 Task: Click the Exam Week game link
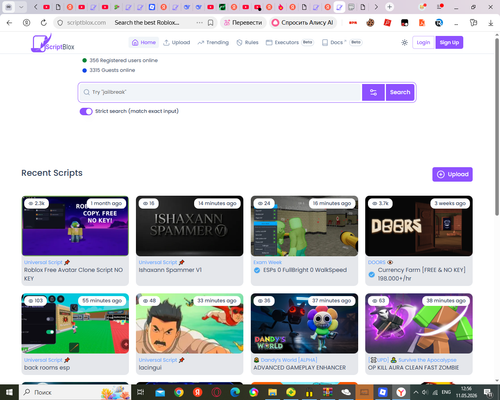coord(267,262)
